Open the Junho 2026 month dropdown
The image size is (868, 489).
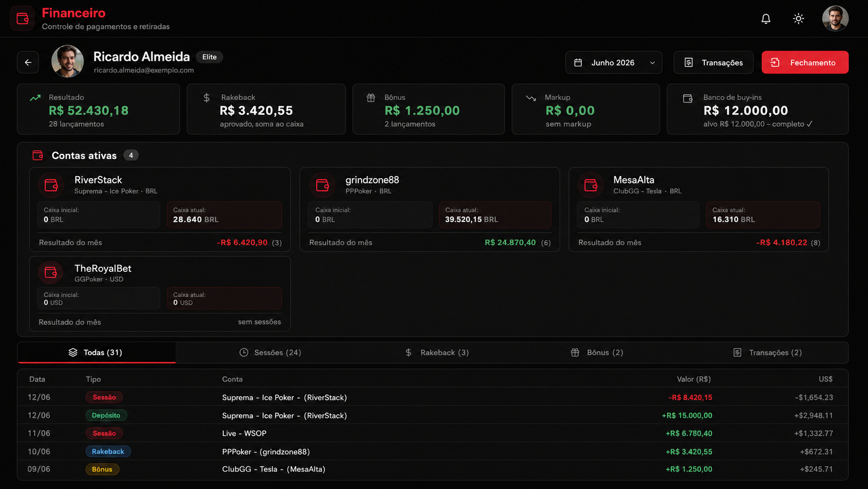pyautogui.click(x=614, y=62)
